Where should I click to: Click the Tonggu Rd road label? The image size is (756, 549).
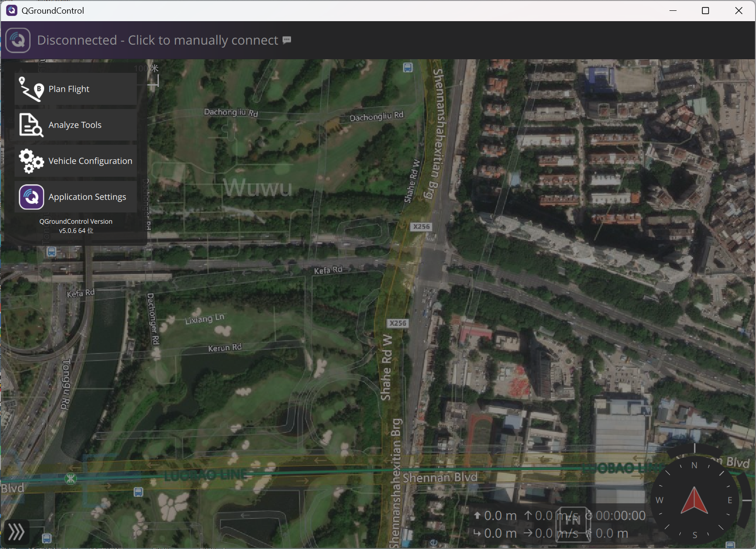(66, 384)
